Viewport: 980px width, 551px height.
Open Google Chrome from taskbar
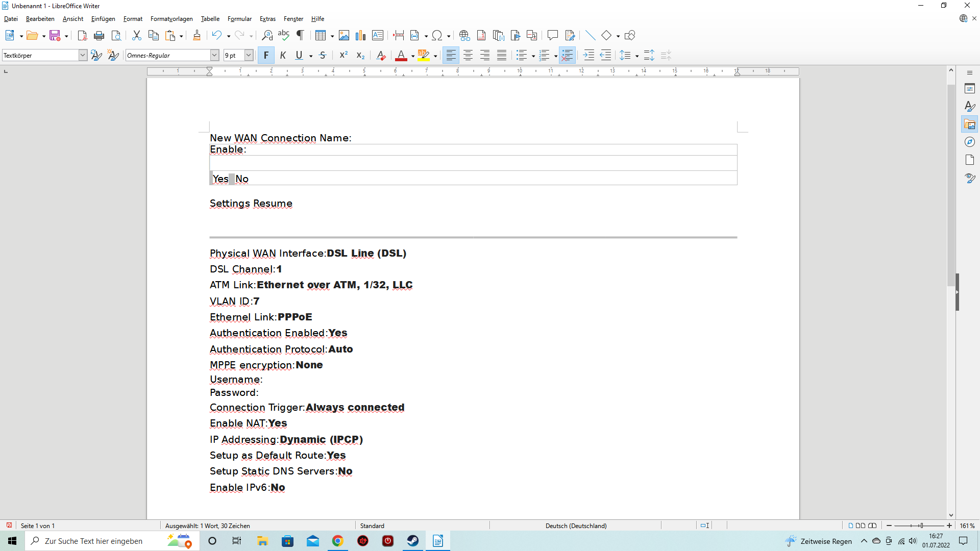click(338, 541)
